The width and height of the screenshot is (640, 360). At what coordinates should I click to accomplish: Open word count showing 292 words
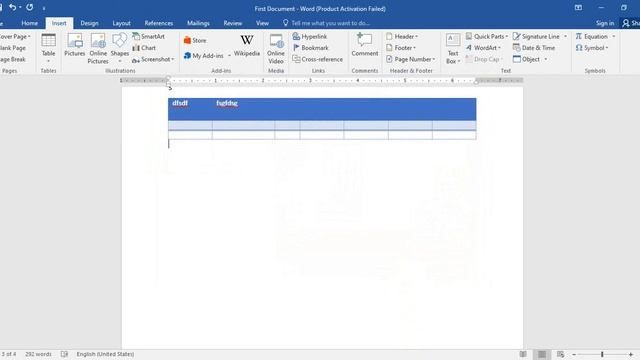(x=38, y=354)
